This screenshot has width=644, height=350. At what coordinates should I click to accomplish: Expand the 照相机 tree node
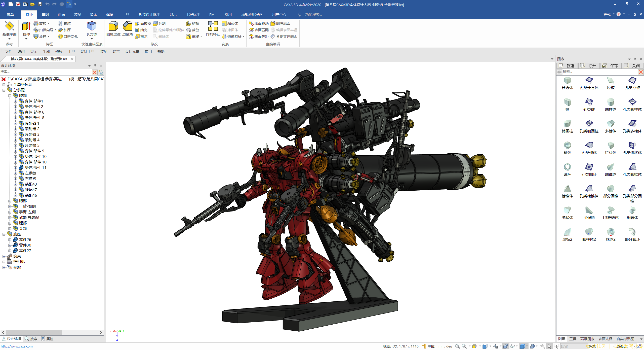(4, 262)
